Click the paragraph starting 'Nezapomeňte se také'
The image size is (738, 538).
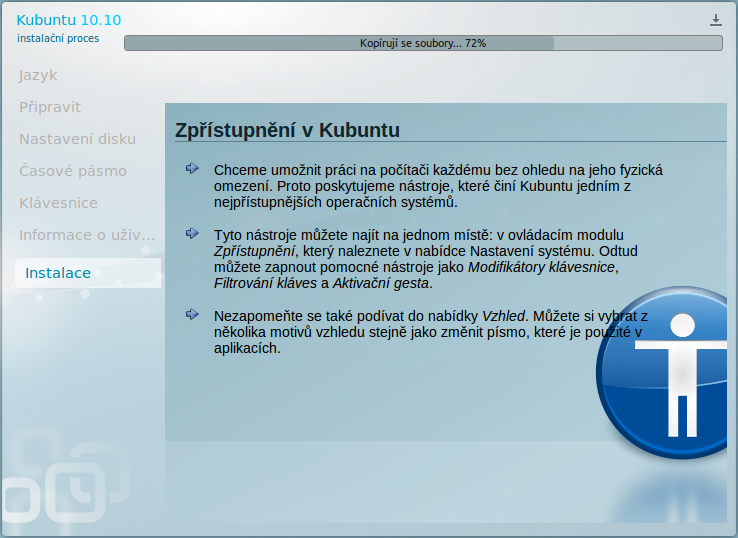click(x=431, y=332)
